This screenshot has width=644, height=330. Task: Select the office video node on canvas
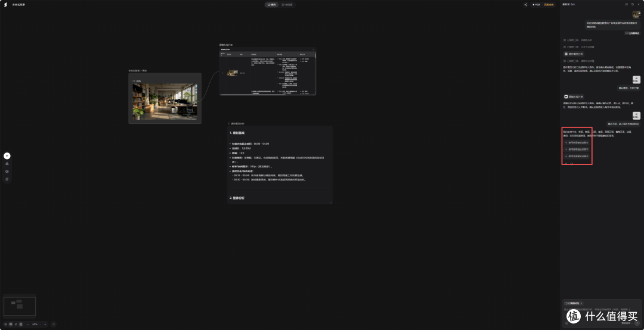pos(165,98)
